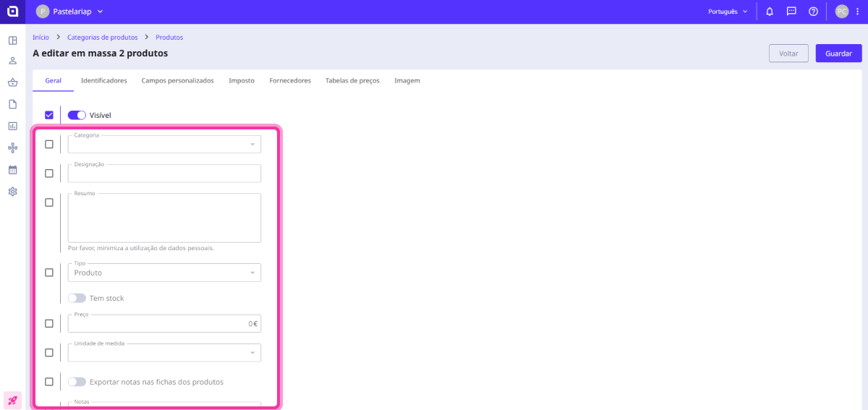Open the three-dot menu next to the avatar
Screen dimensions: 868x410
(857, 12)
